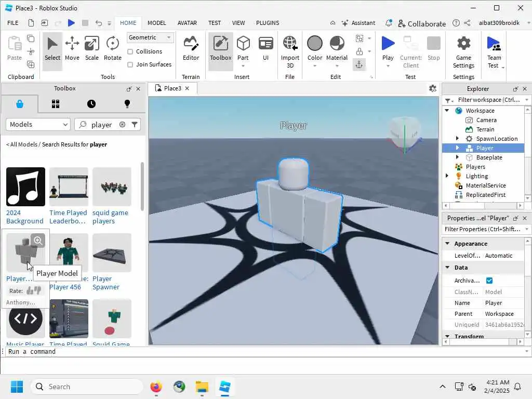Screen dimensions: 532x399
Task: Expand the Lighting service node
Action: pyautogui.click(x=447, y=176)
